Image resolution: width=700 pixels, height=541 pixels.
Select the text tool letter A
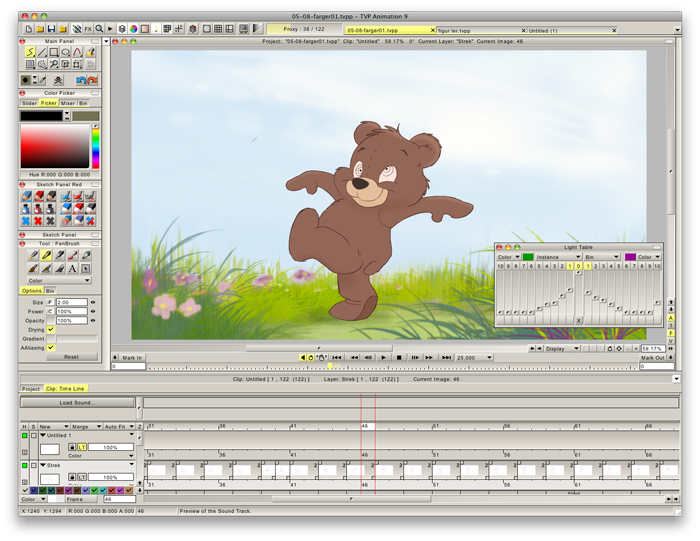(72, 268)
